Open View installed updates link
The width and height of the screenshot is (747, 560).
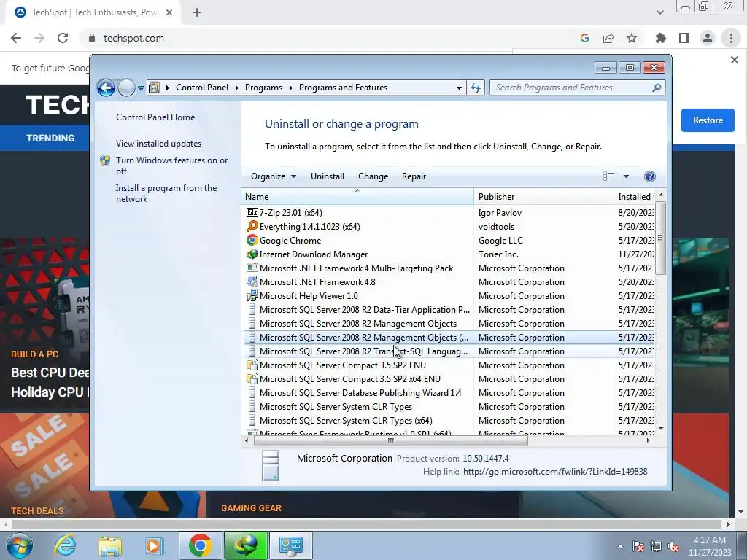[158, 144]
